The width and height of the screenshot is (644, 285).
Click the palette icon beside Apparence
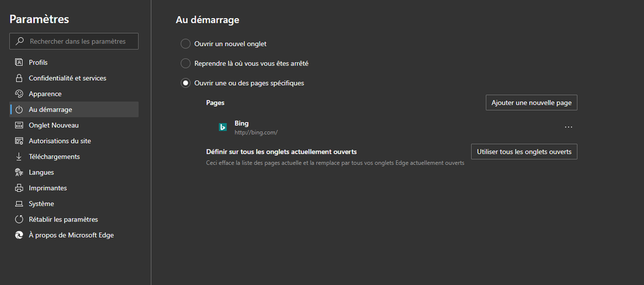[x=19, y=94]
